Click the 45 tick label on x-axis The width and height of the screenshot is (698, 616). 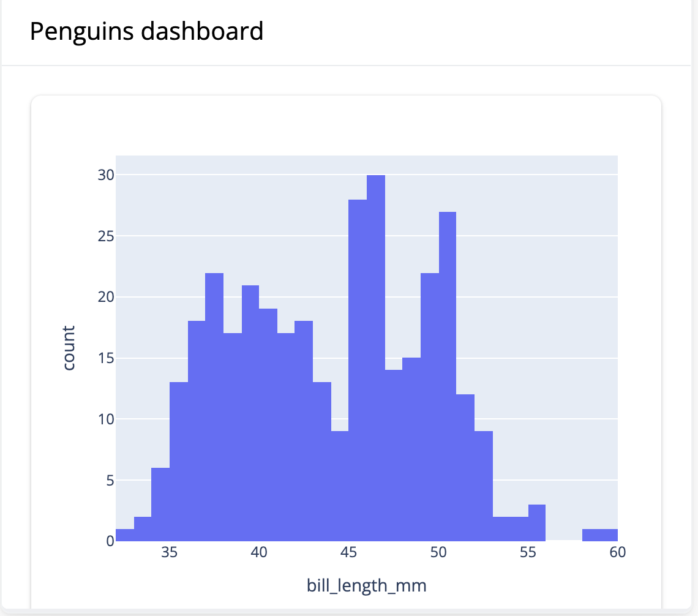point(348,552)
